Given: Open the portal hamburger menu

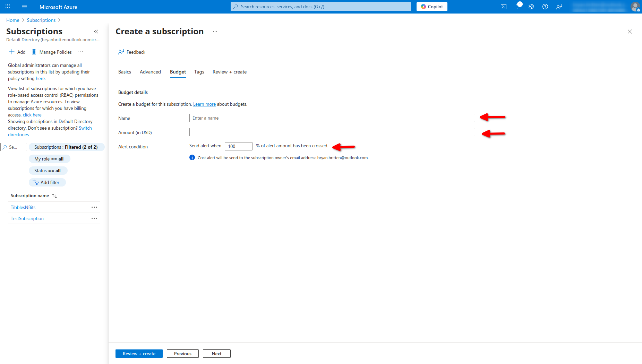Looking at the screenshot, I should coord(24,7).
